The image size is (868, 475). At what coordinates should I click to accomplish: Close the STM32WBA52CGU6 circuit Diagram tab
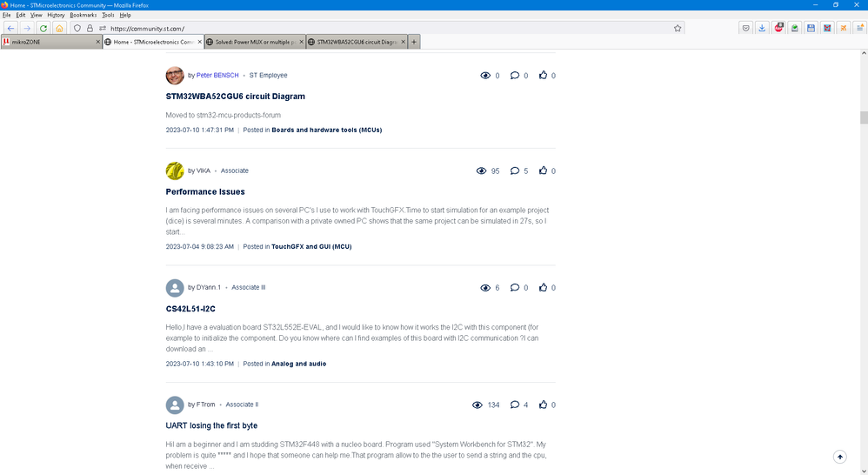(x=403, y=42)
